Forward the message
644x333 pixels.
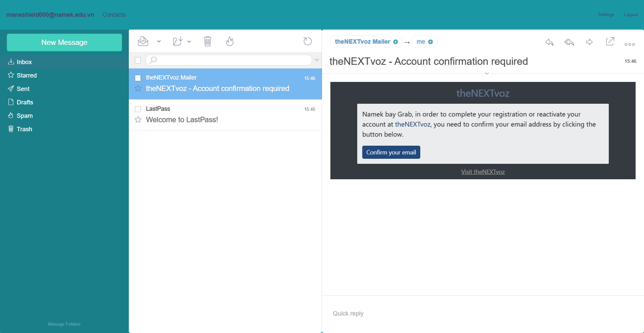tap(589, 42)
